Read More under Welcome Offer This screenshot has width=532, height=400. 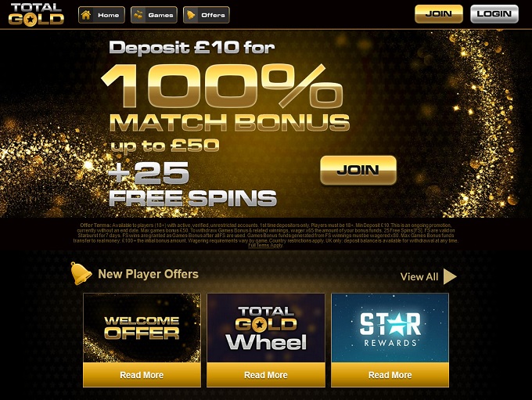coord(142,375)
